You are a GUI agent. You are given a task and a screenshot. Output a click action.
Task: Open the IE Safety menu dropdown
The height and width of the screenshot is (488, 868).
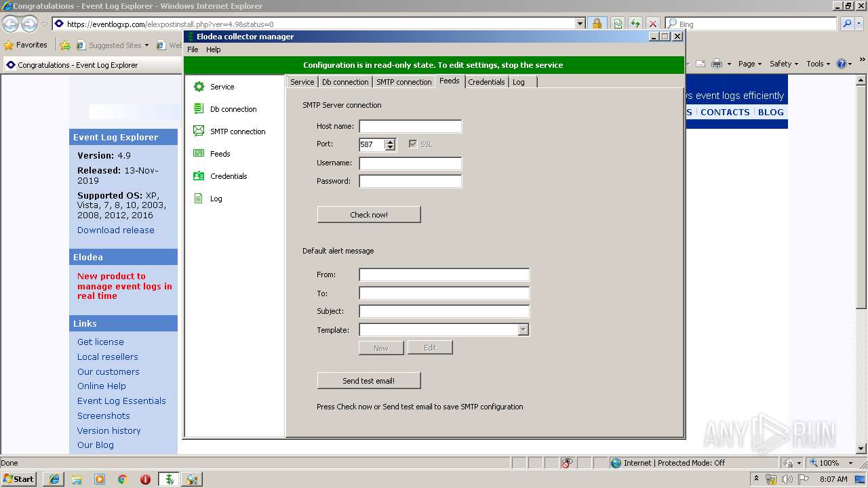[784, 64]
